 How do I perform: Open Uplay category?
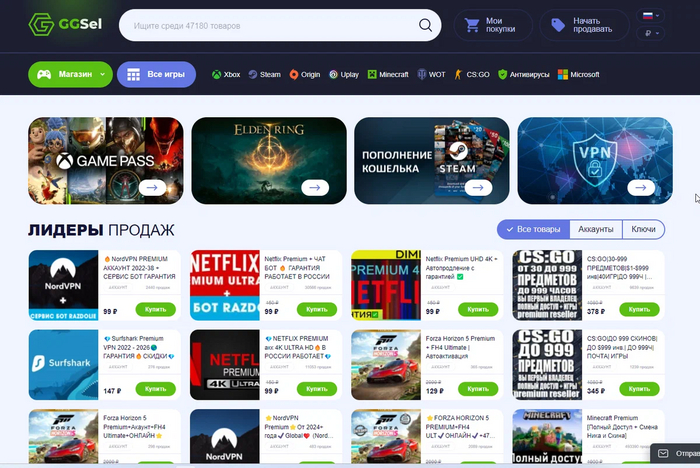point(344,75)
